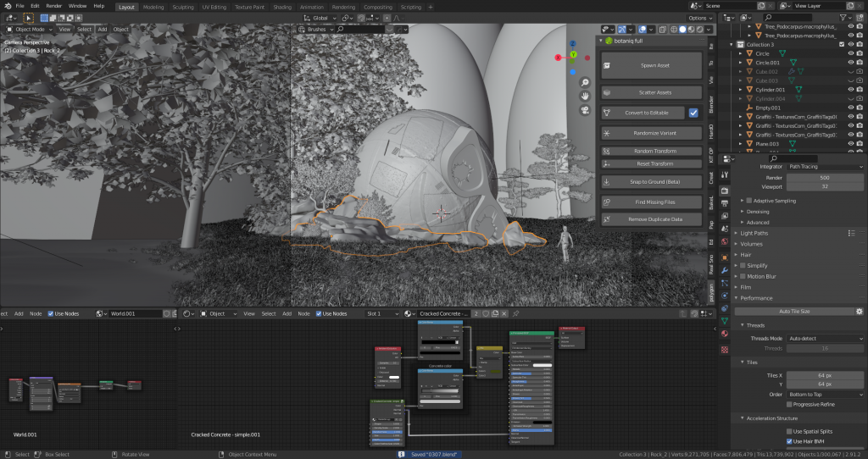Click the Viewport samples field showing 32

825,187
